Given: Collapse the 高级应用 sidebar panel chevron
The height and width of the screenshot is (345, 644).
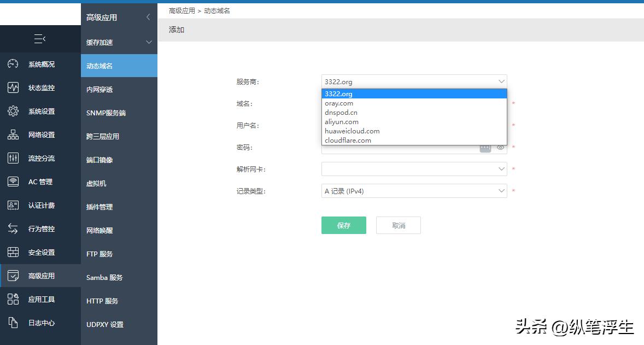Looking at the screenshot, I should tap(147, 17).
